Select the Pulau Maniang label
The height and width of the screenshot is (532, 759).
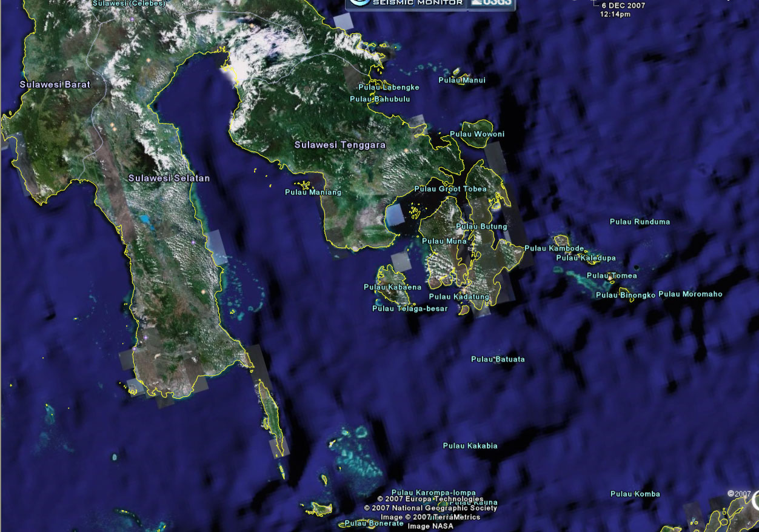[313, 193]
